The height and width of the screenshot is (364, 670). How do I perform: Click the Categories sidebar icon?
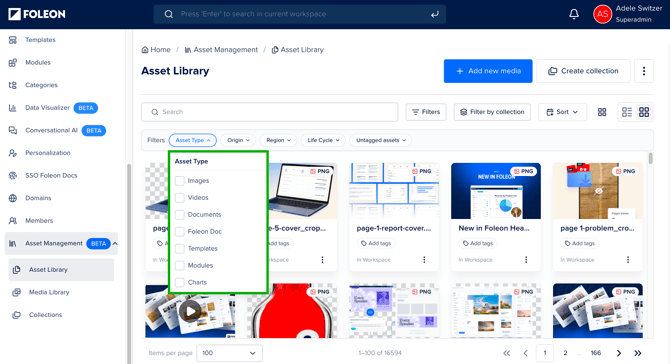coord(13,85)
